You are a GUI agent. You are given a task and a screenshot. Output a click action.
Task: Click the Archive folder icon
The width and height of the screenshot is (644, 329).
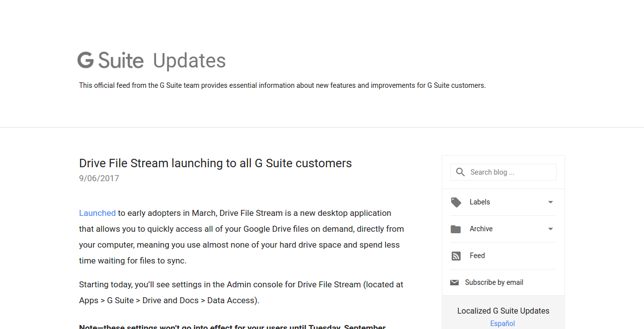[x=456, y=229]
